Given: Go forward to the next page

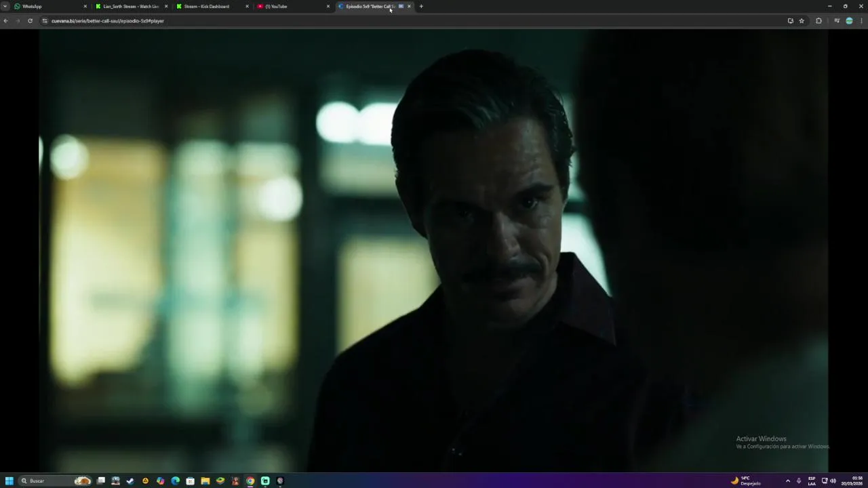Looking at the screenshot, I should click(18, 21).
